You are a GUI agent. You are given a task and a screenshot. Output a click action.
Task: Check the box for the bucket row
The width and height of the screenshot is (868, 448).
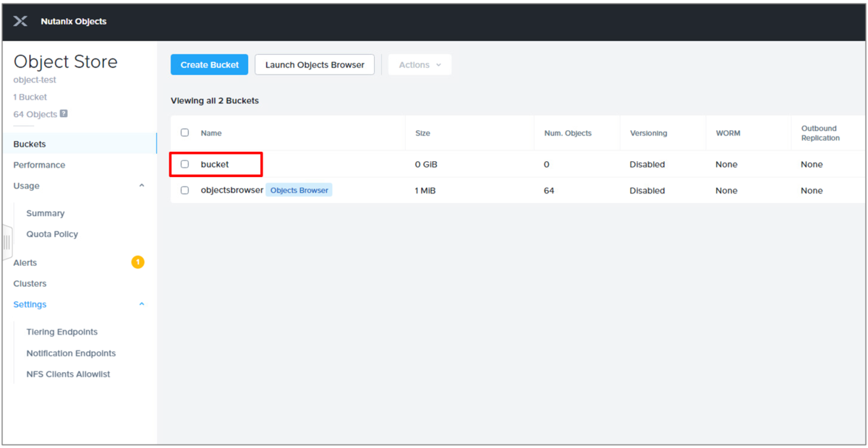pyautogui.click(x=184, y=165)
